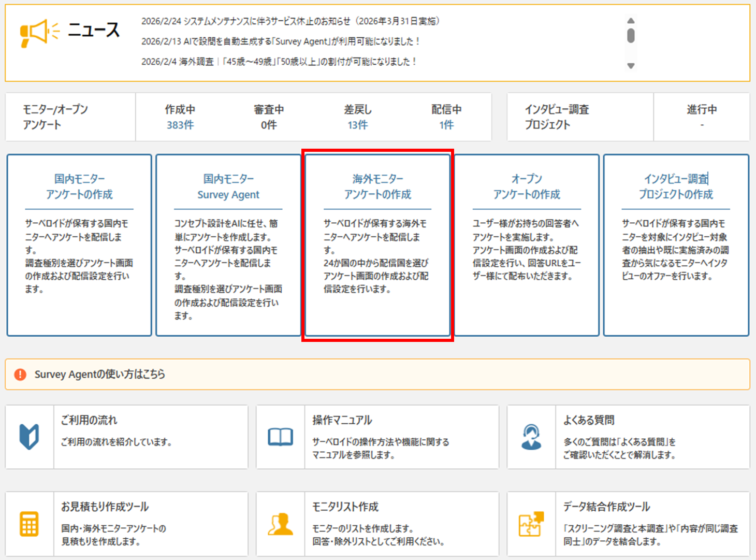Select オープンアンケートの作成 card

click(527, 245)
